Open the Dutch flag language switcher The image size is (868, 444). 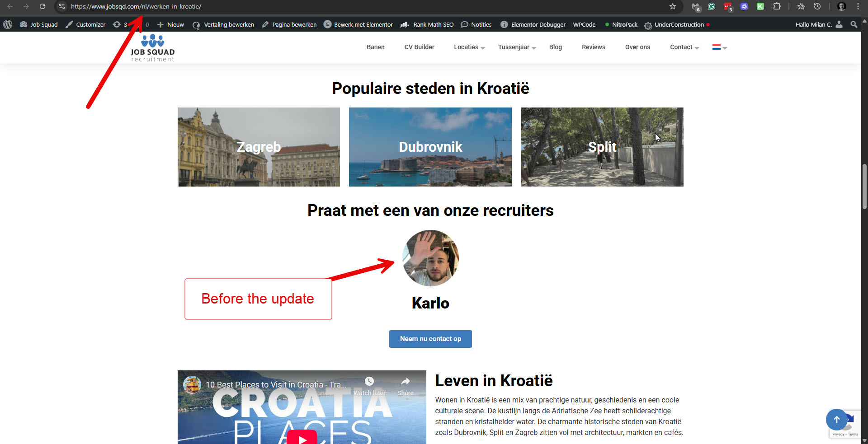tap(719, 47)
